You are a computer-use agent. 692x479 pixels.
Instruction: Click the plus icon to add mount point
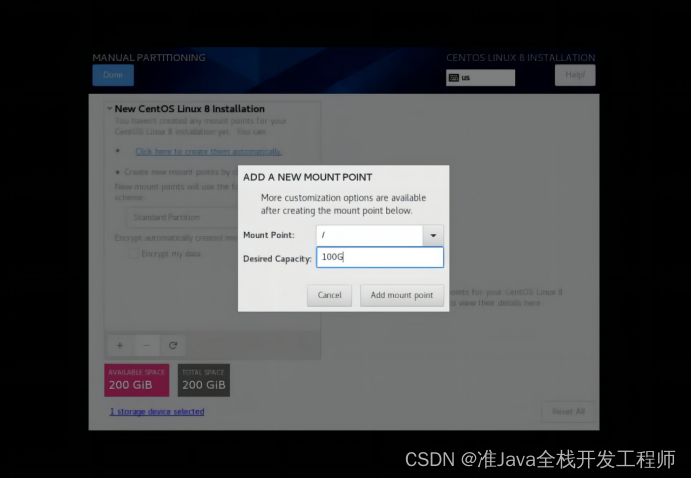[x=120, y=345]
